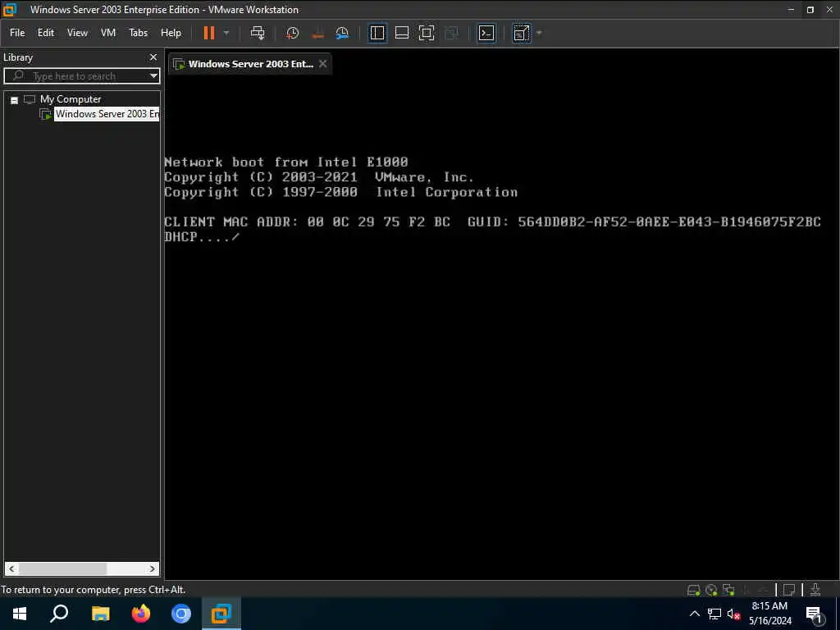The width and height of the screenshot is (840, 630).
Task: Open the Tabs menu
Action: click(x=138, y=33)
